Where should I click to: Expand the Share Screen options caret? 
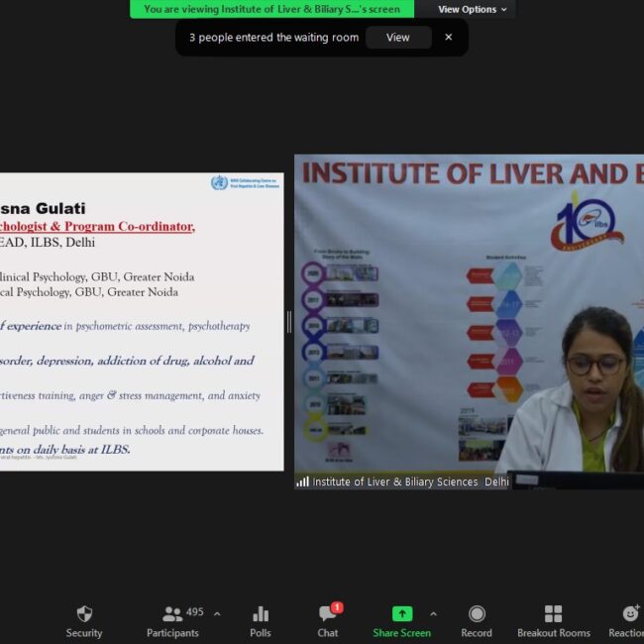[x=433, y=614]
